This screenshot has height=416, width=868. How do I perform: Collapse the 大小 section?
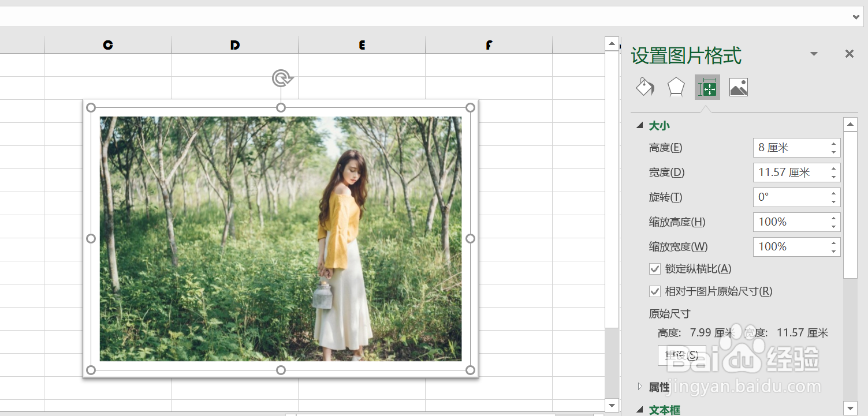click(x=640, y=125)
